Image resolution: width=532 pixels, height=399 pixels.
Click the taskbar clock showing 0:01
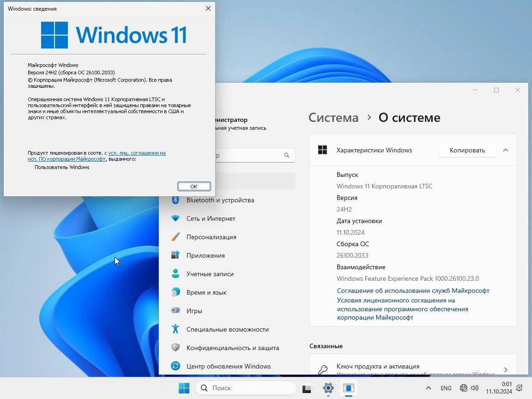coord(499,388)
